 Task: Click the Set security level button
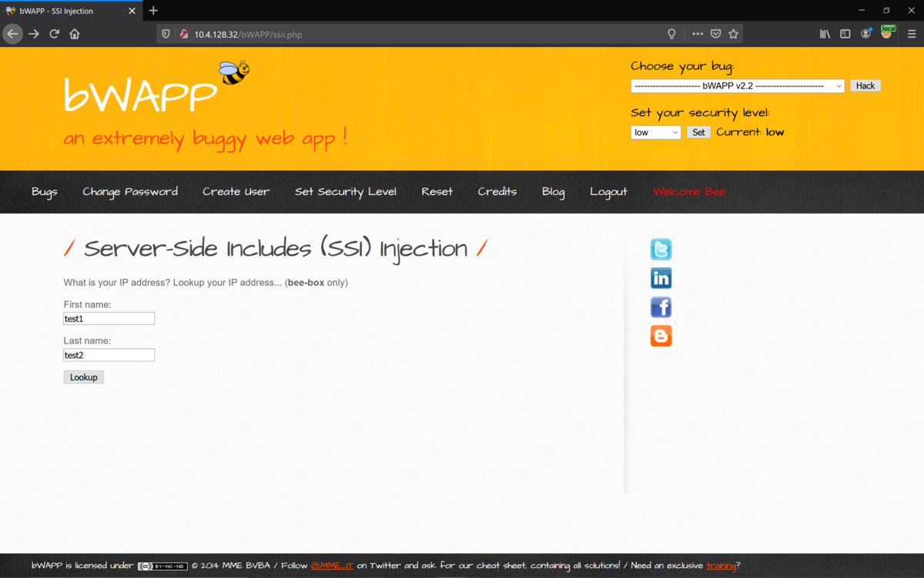[698, 133]
